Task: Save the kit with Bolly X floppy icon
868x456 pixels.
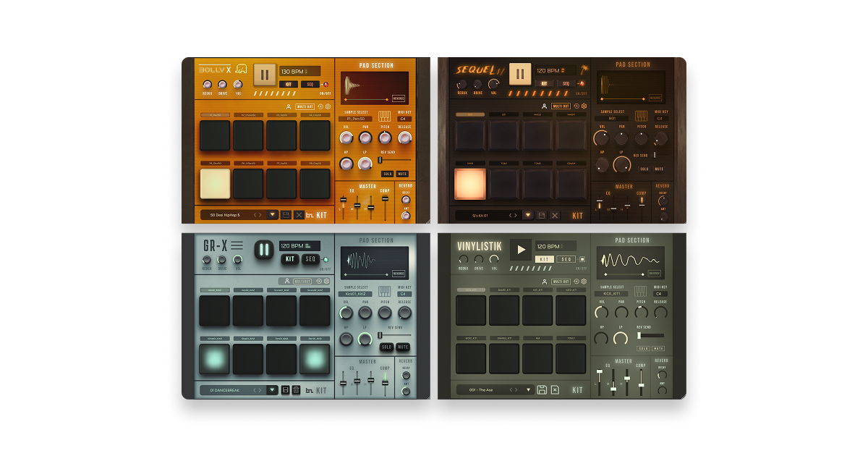Action: 286,215
